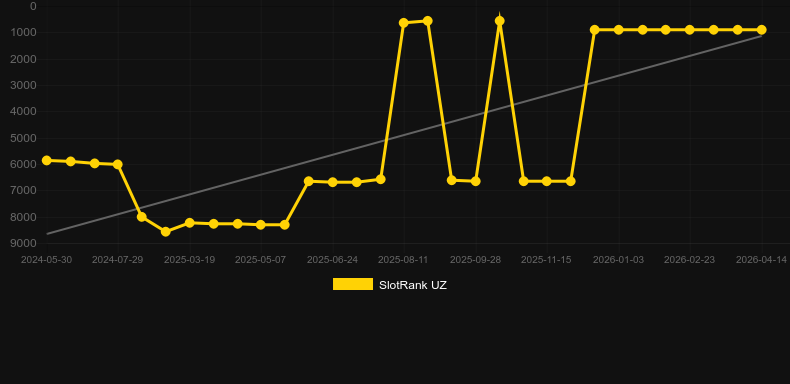Select the data point above 2025-03-19
790x384 pixels.
coord(190,223)
